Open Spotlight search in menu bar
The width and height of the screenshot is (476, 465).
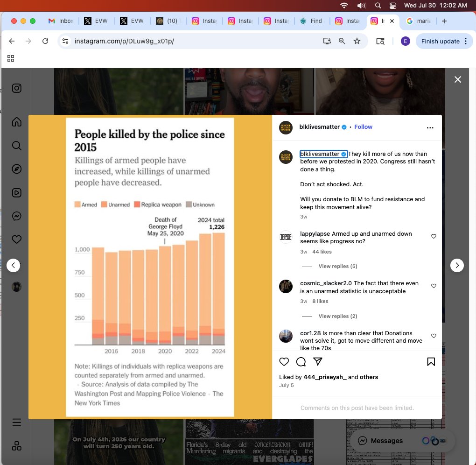(x=378, y=6)
